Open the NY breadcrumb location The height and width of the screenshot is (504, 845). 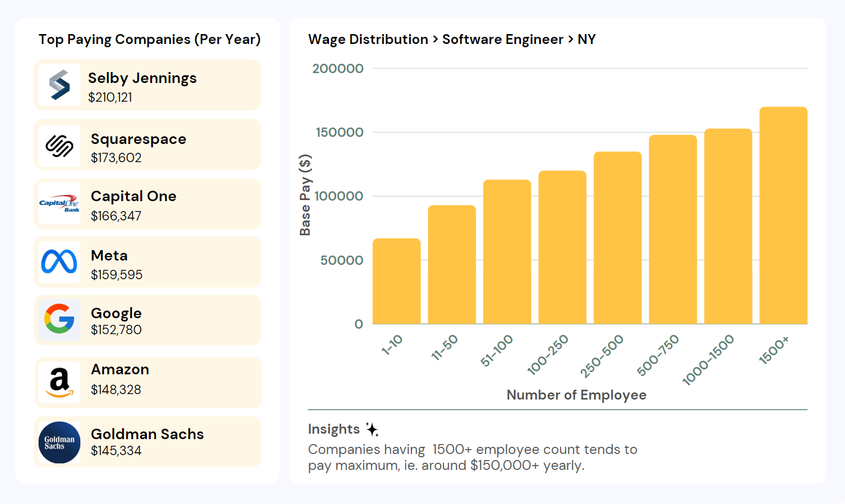tap(586, 40)
